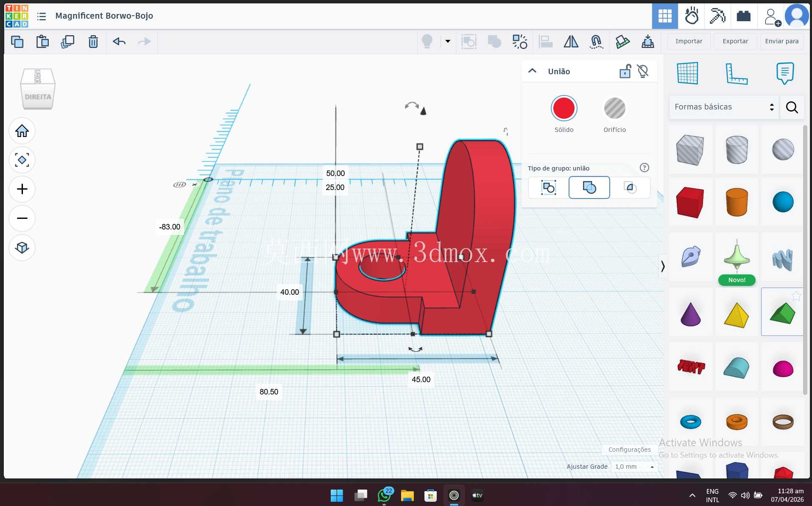The height and width of the screenshot is (506, 812).
Task: Click the Importar button
Action: pos(689,41)
